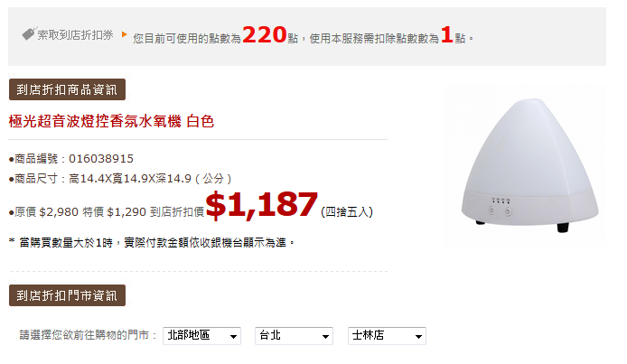Open the 北部地區 region dropdown
Image resolution: width=627 pixels, height=364 pixels.
coord(202,336)
